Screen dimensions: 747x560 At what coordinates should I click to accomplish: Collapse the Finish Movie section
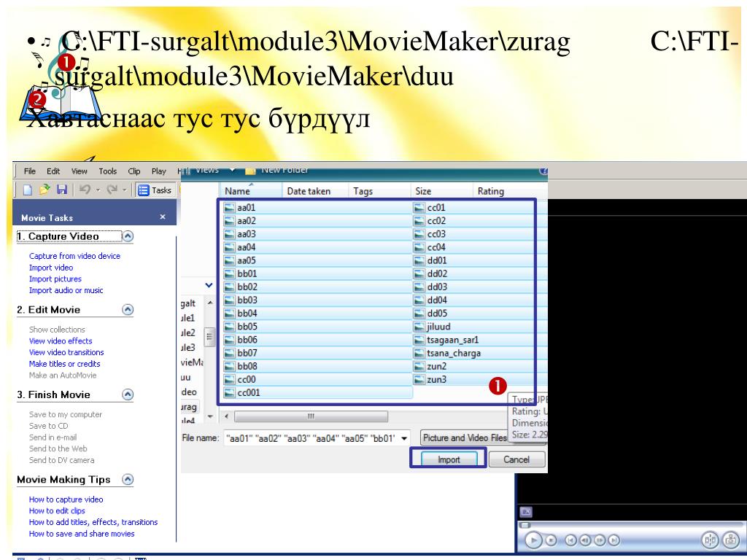tap(128, 394)
